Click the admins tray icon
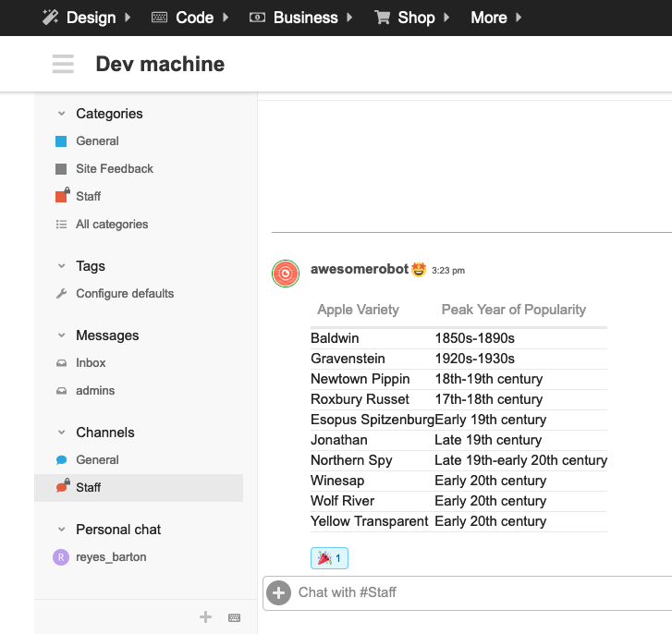The height and width of the screenshot is (634, 672). coord(61,391)
